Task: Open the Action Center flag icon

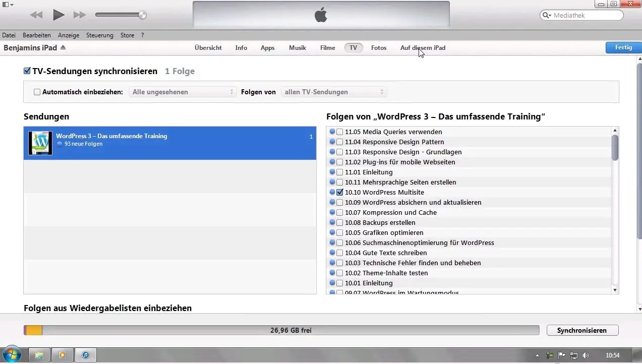Action: tap(561, 355)
